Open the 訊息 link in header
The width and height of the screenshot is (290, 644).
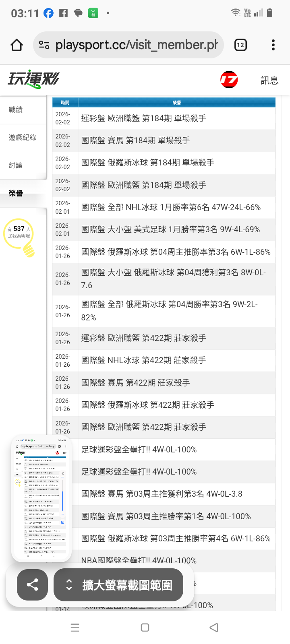tap(269, 80)
